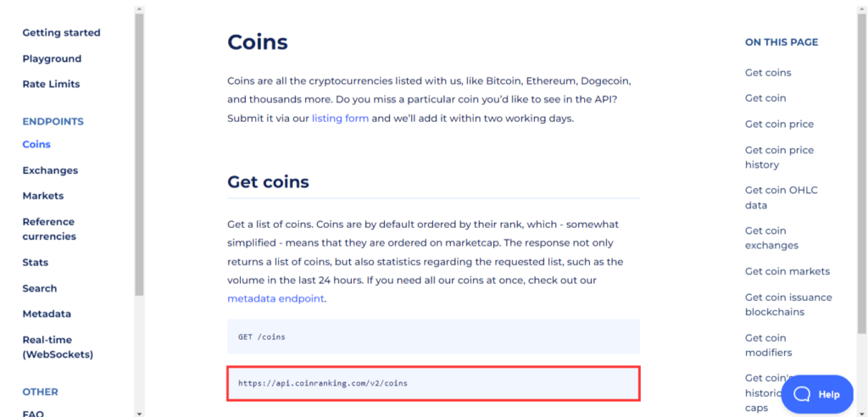This screenshot has height=417, width=868.
Task: Jump to Get coin modifiers section
Action: [768, 345]
